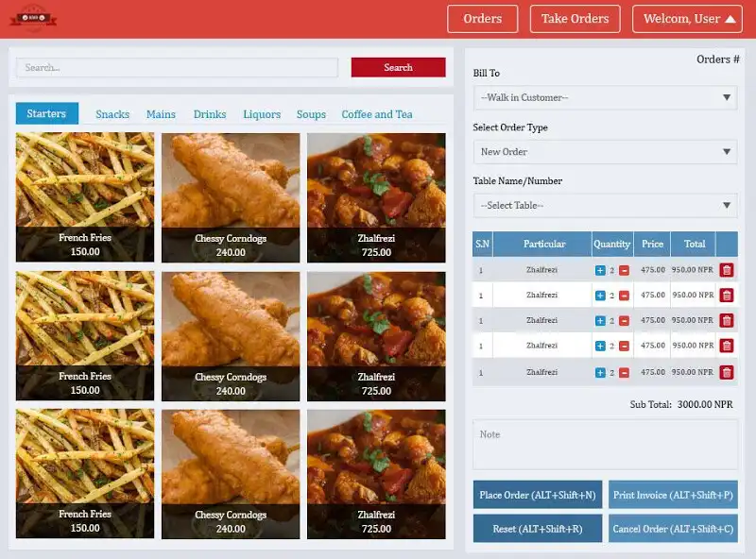Click the restaurant logo in header
756x559 pixels.
33,17
